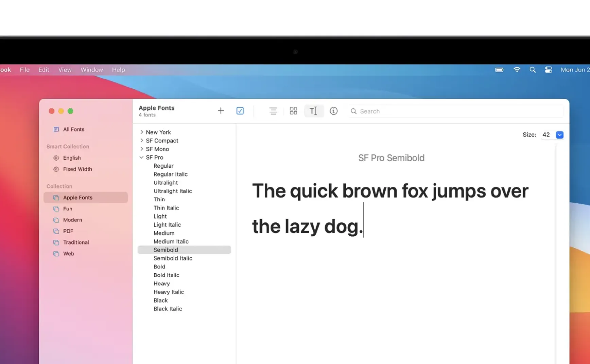Switch to grid repertoire view icon

click(293, 111)
